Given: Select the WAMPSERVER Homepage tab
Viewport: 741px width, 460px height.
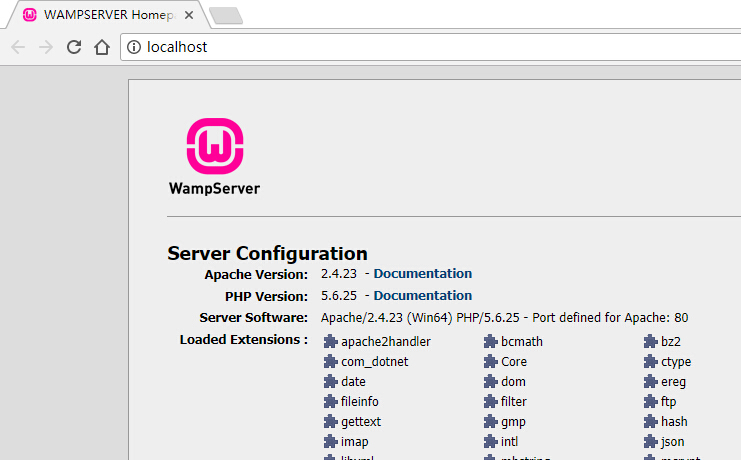Looking at the screenshot, I should point(108,15).
